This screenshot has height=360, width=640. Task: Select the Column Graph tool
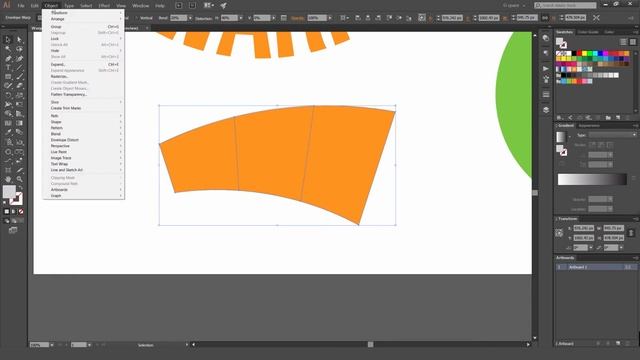(x=19, y=142)
